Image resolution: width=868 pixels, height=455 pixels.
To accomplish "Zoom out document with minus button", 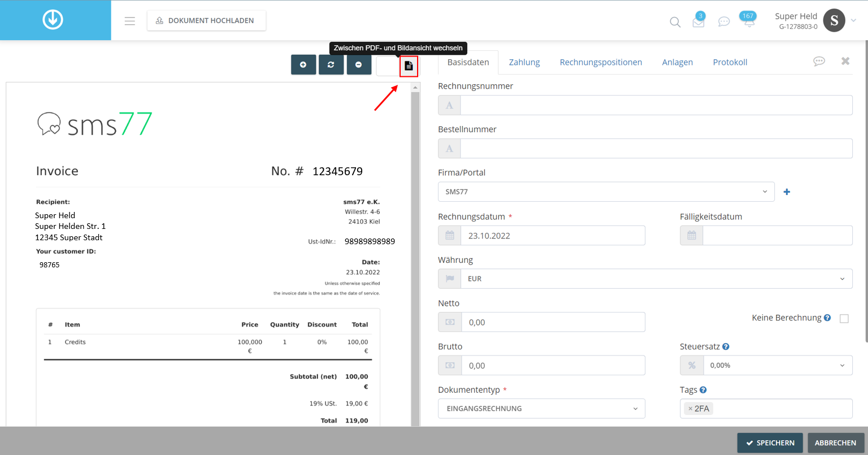I will tap(359, 65).
